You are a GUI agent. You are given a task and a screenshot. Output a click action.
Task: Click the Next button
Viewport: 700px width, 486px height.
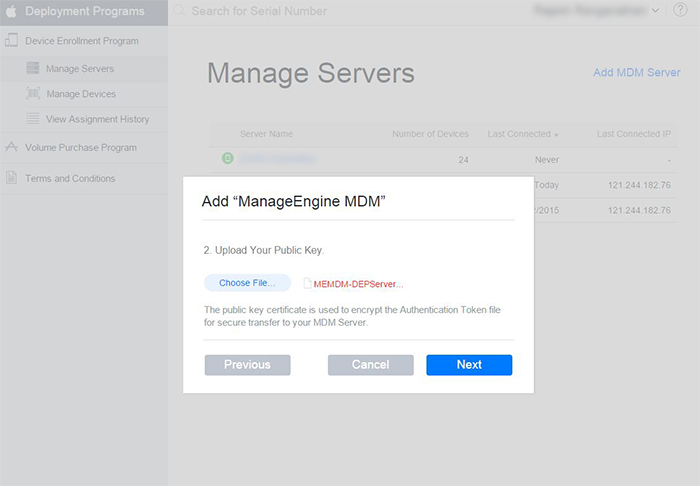pos(469,365)
